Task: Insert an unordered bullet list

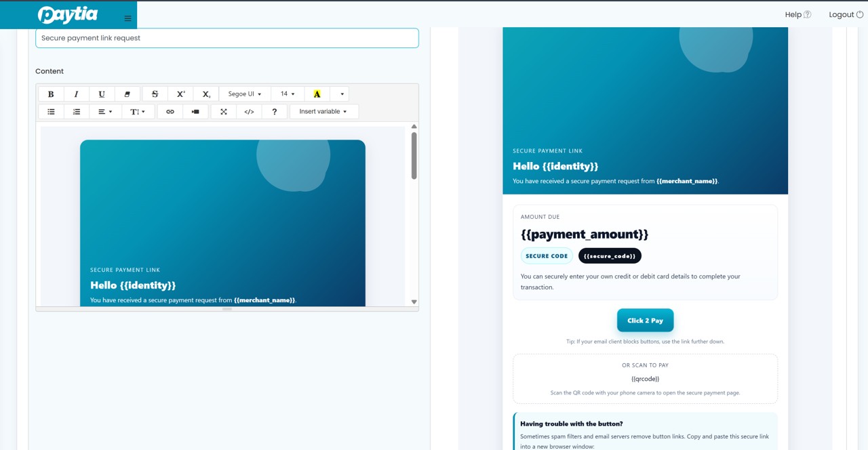Action: point(51,112)
